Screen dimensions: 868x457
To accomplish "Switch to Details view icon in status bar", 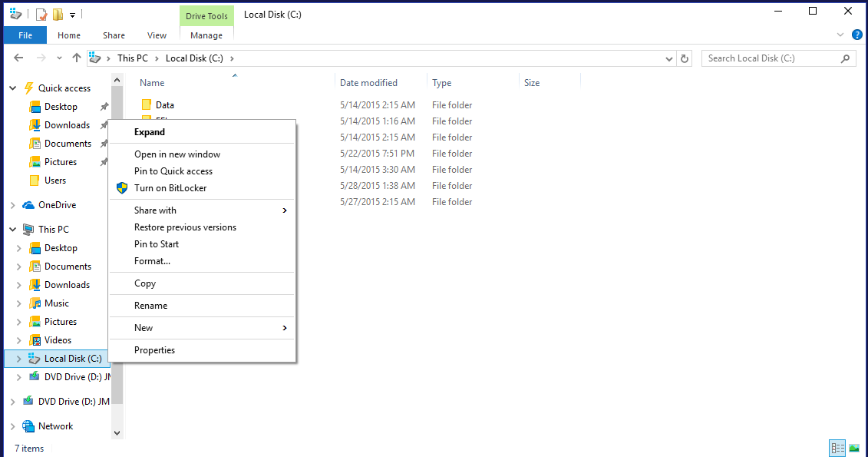I will click(x=837, y=448).
